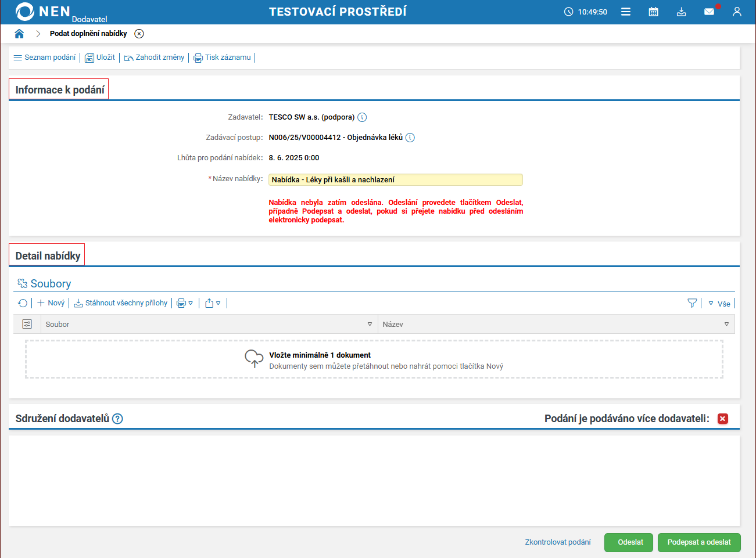Click the document upload drop zone

(x=374, y=360)
